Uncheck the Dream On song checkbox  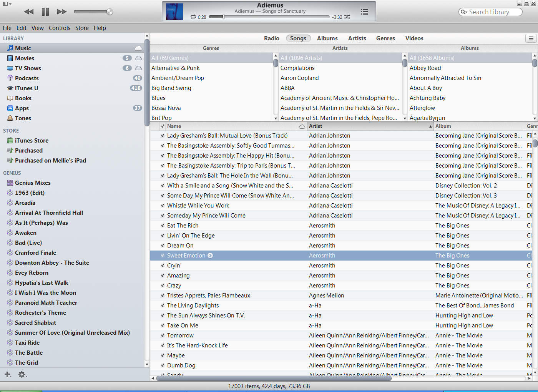[163, 245]
